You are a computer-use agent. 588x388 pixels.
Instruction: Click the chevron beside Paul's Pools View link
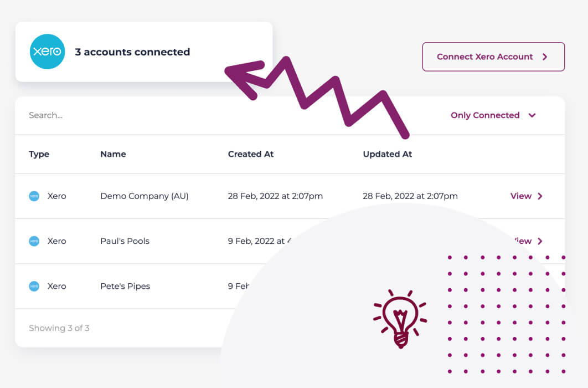pos(539,241)
